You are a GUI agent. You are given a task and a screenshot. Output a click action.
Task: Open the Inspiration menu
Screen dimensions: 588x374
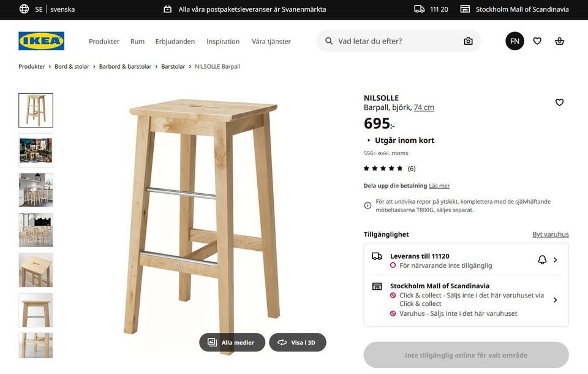[x=222, y=41]
